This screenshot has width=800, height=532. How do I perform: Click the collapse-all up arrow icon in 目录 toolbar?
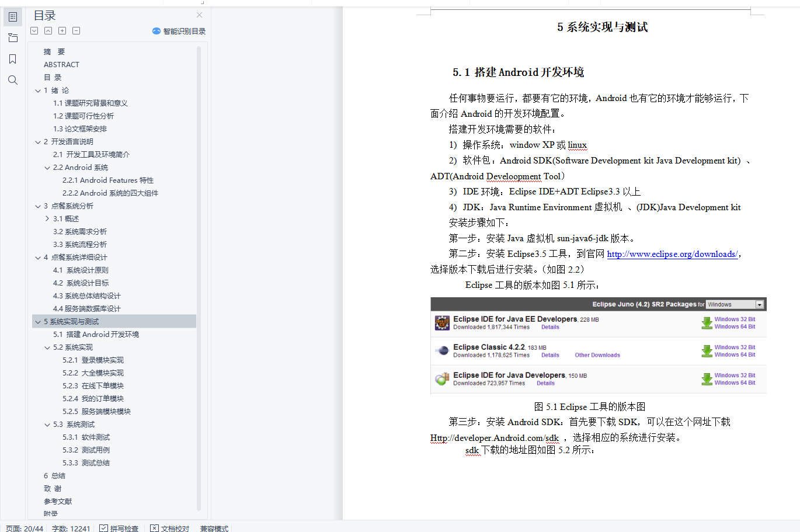tap(48, 31)
